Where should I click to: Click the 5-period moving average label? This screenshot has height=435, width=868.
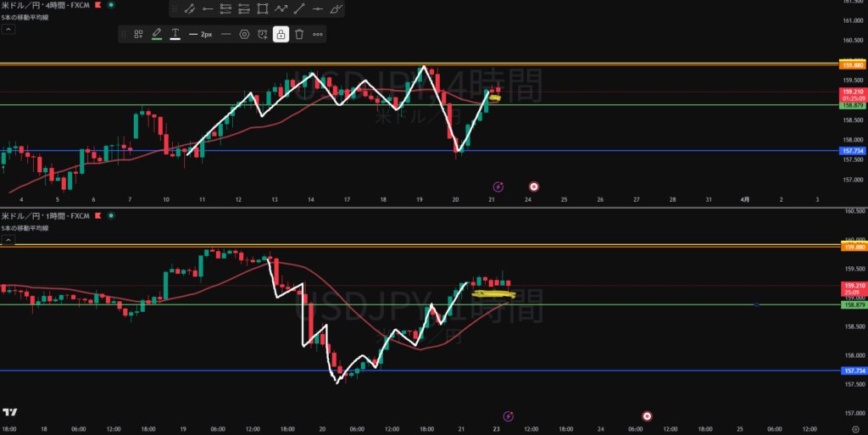pos(25,16)
